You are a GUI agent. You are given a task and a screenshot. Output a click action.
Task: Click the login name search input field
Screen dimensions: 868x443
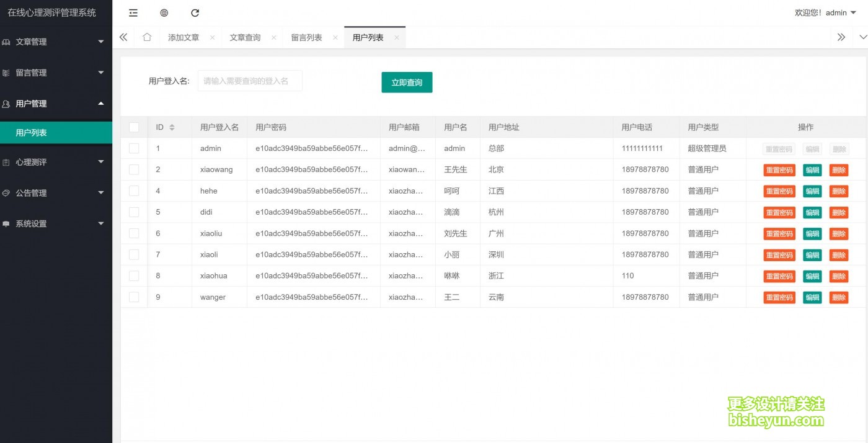[250, 80]
